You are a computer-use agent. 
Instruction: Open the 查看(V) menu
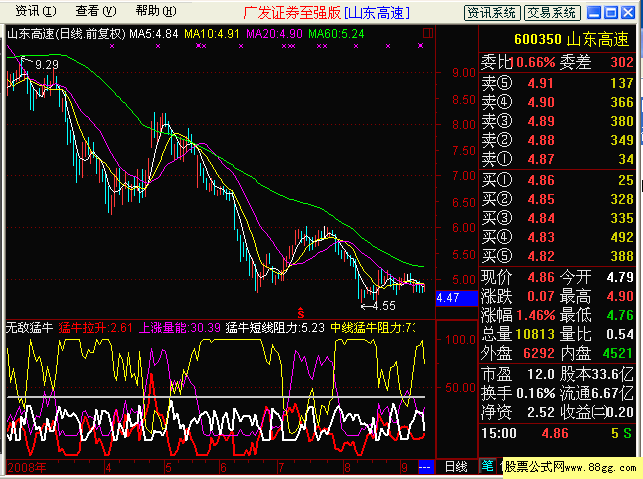coord(96,11)
